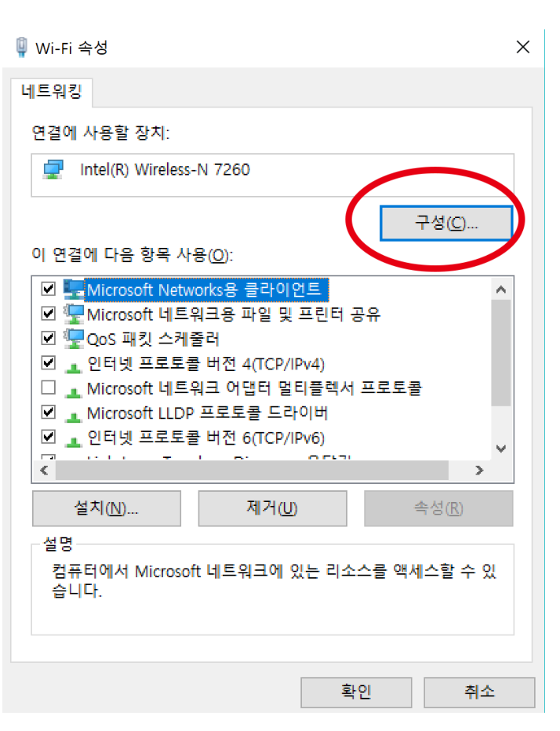The image size is (560, 731).
Task: Click the list scroll-up arrow
Action: click(x=501, y=289)
